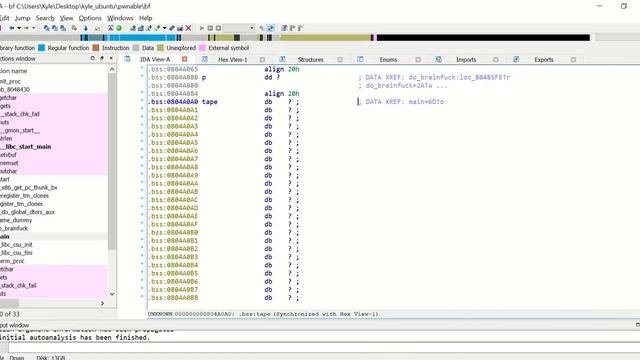The width and height of the screenshot is (640, 360).
Task: Switch to the Hex View-1 tab
Action: (233, 60)
